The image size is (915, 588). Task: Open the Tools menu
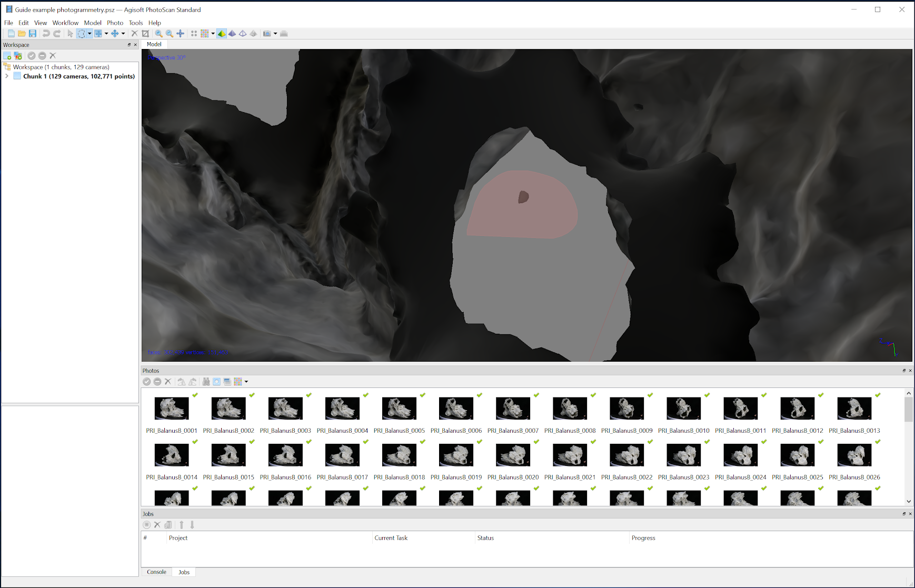136,23
